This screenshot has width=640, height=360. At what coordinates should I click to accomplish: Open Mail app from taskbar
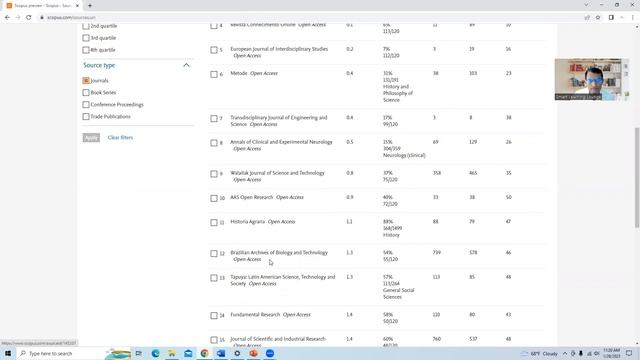(188, 353)
